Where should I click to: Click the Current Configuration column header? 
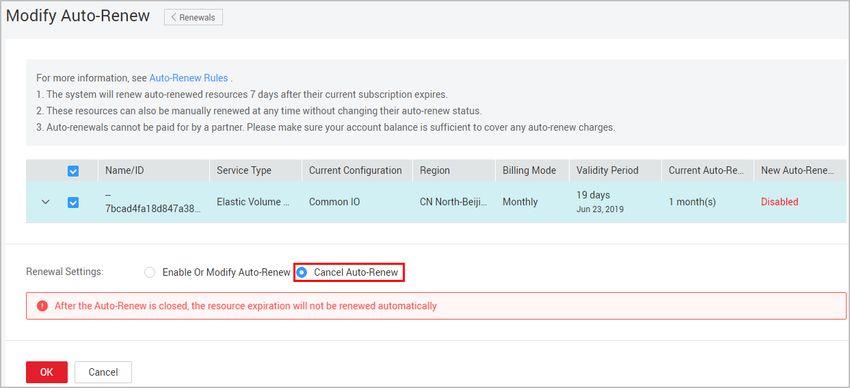click(355, 170)
